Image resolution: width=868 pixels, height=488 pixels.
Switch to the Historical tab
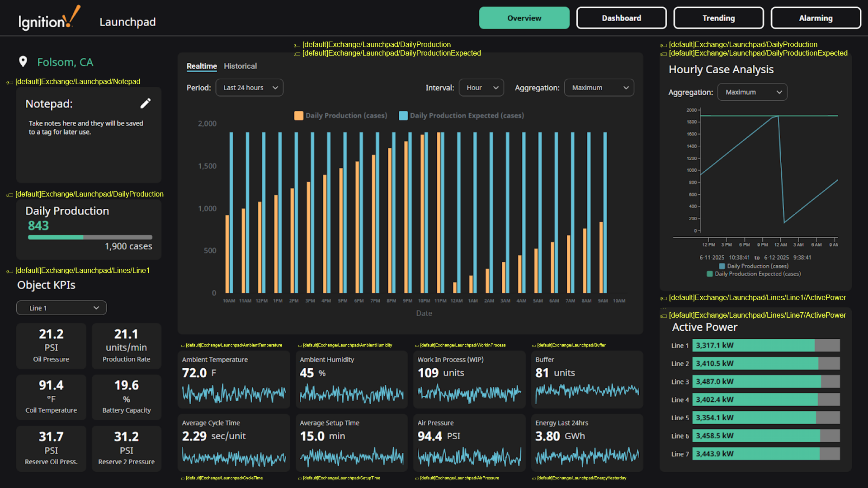coord(240,66)
